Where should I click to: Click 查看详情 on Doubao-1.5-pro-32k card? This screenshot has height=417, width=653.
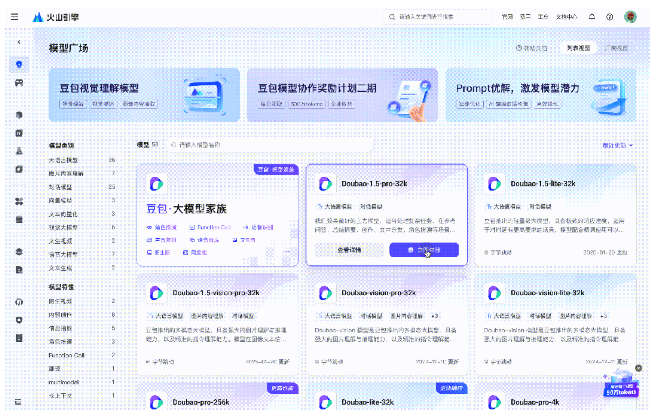tap(349, 250)
